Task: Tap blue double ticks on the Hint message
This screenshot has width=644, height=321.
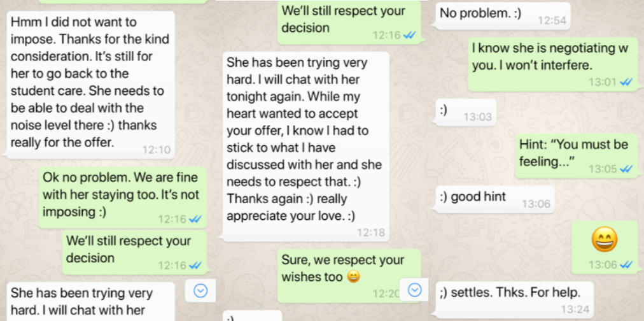Action: click(x=626, y=169)
